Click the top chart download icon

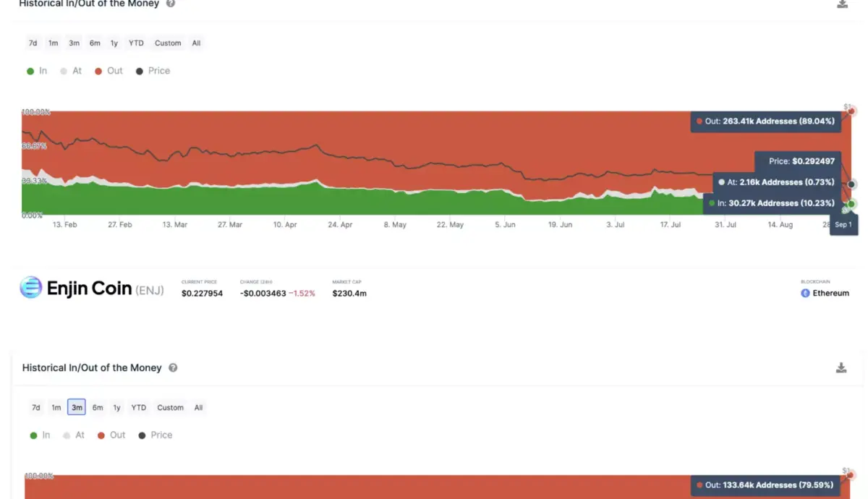tap(842, 4)
